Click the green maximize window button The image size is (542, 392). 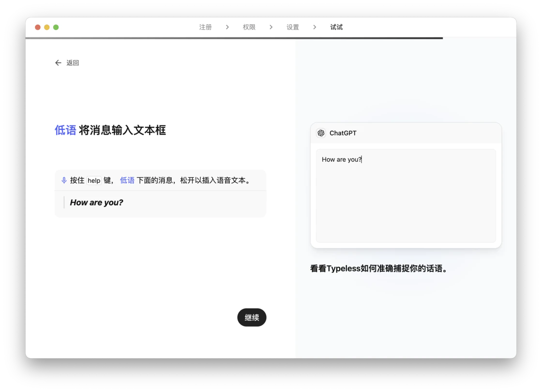(56, 27)
